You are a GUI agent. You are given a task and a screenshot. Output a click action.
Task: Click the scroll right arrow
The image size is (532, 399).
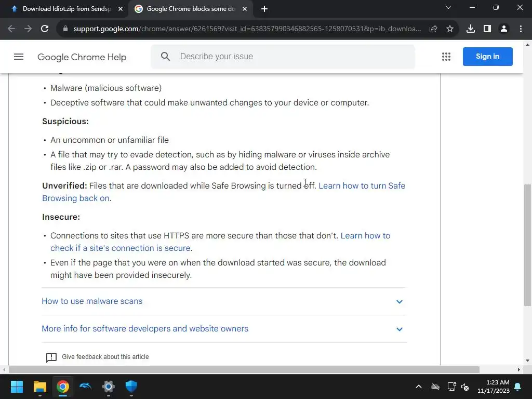(x=518, y=369)
